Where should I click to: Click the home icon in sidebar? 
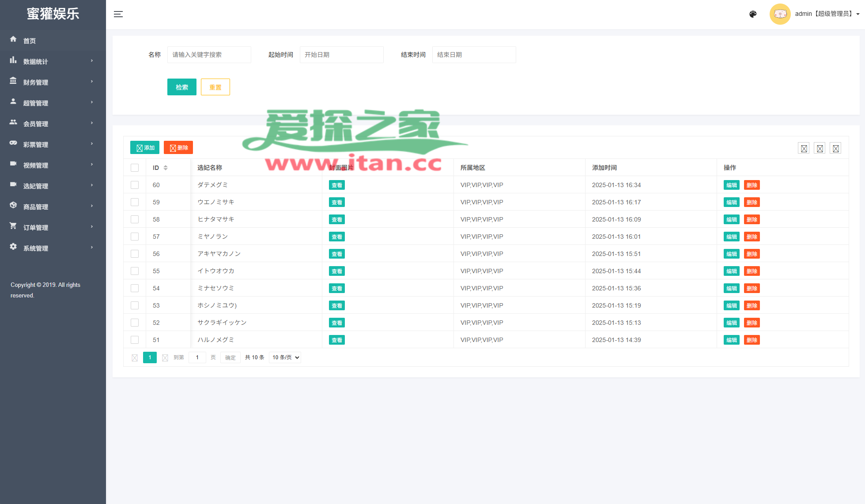click(x=13, y=39)
